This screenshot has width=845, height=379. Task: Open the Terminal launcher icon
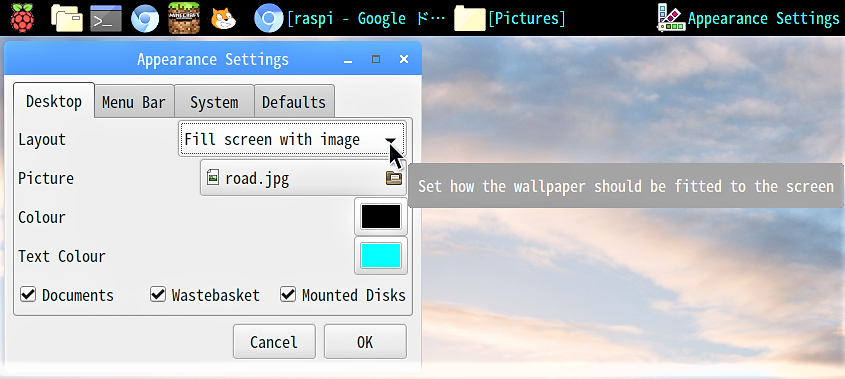(x=106, y=18)
